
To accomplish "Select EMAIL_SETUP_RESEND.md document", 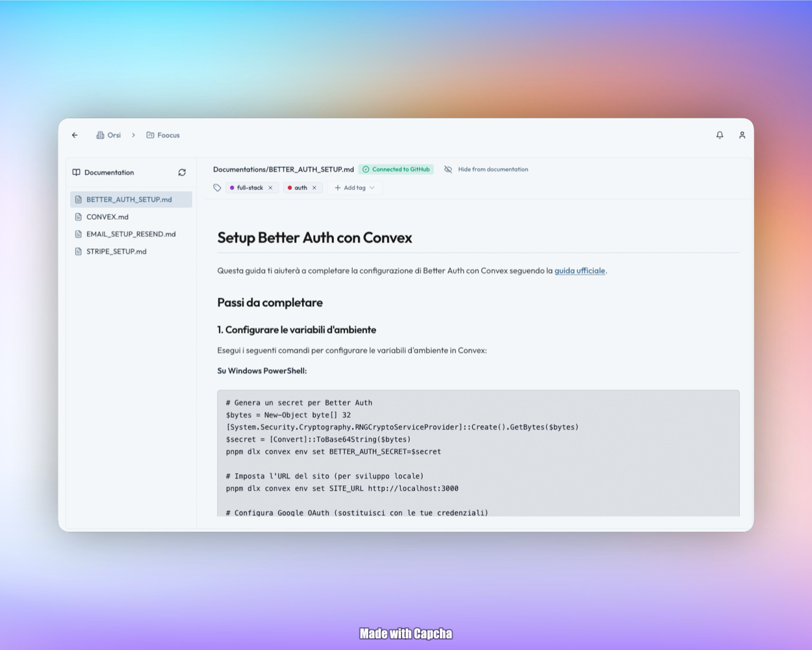I will pos(131,234).
